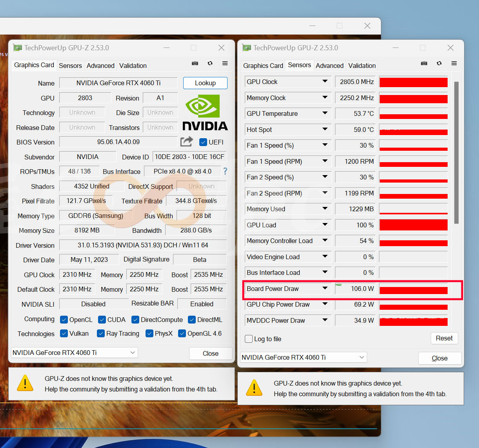Click Close button in left GPU-Z window
Viewport: 479px width, 448px height.
tap(211, 353)
